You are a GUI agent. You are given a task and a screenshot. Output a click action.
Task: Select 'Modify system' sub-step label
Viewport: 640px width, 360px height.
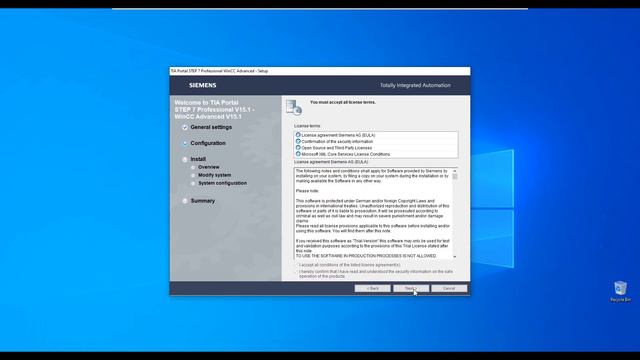[x=214, y=175]
